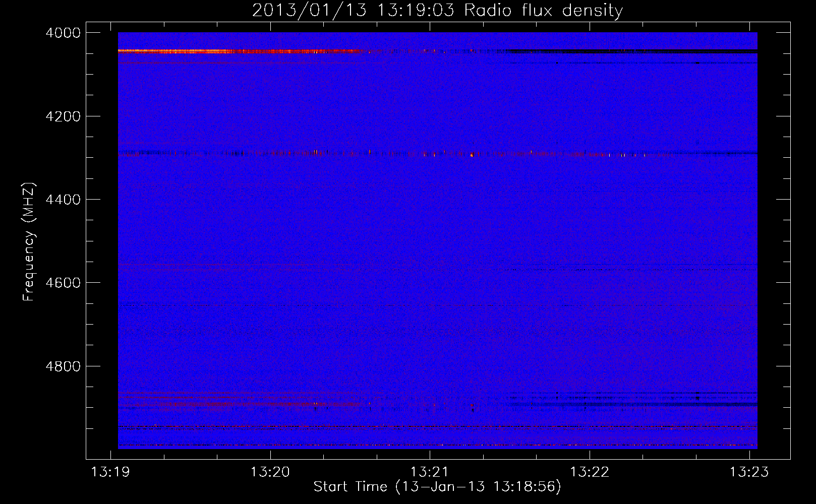Click the 13:21 time tick label
This screenshot has height=504, width=816.
tap(430, 472)
